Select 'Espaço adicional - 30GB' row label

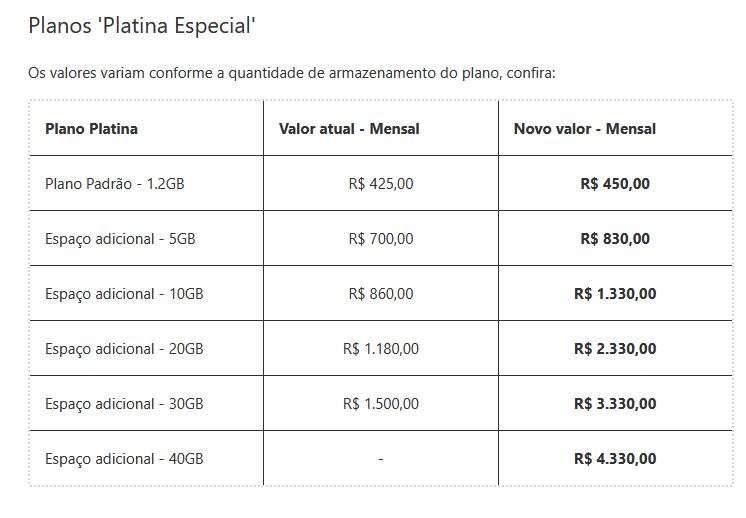pos(124,404)
